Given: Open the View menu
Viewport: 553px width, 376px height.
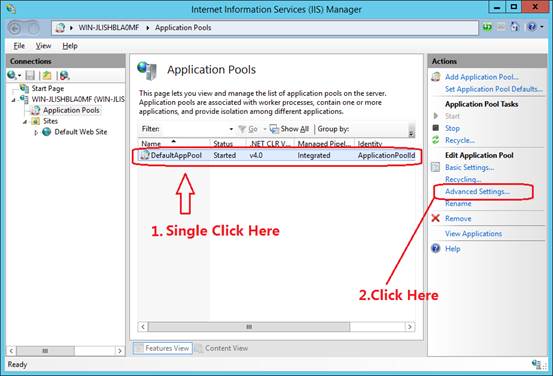Looking at the screenshot, I should tap(43, 46).
